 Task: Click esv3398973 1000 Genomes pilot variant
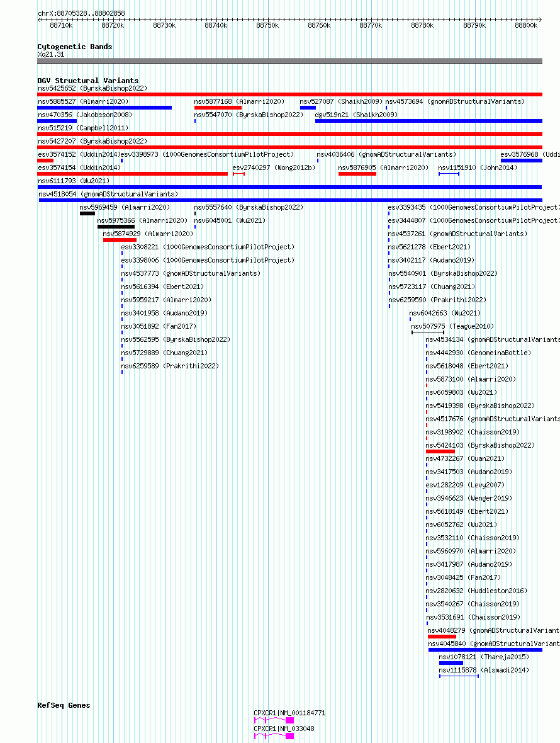click(208, 154)
